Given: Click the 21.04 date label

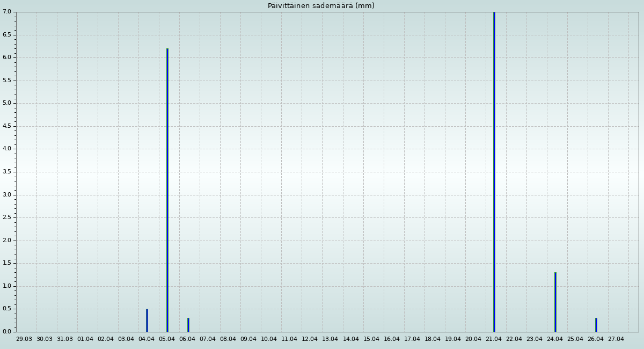Looking at the screenshot, I should coord(494,339).
